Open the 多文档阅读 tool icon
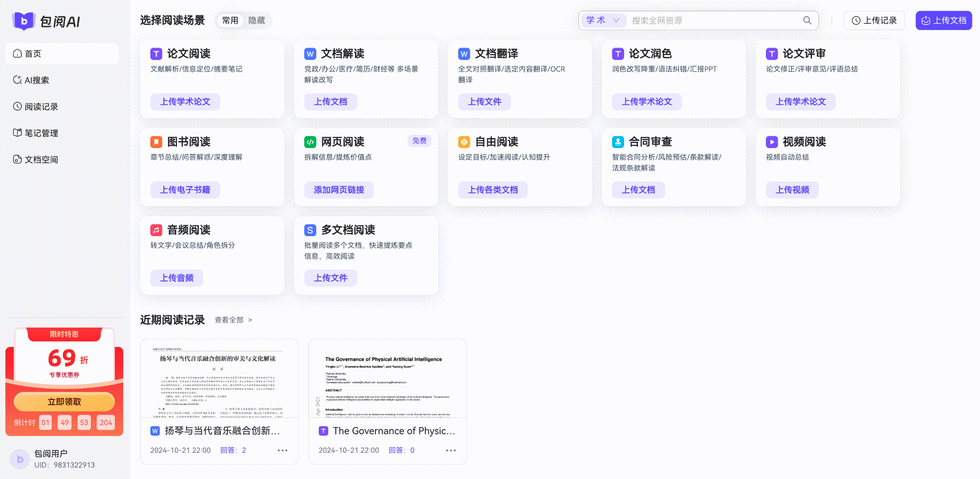980x479 pixels. [310, 230]
